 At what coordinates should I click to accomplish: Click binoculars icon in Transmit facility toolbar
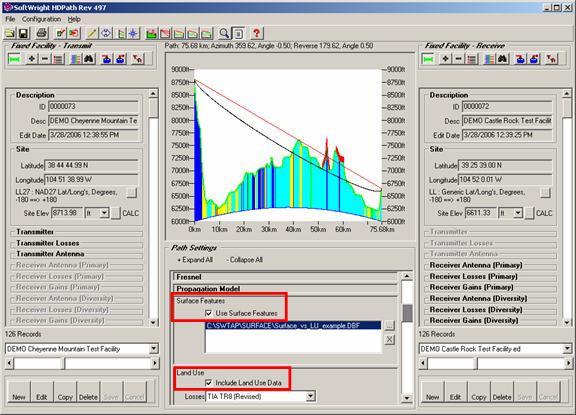(x=89, y=59)
